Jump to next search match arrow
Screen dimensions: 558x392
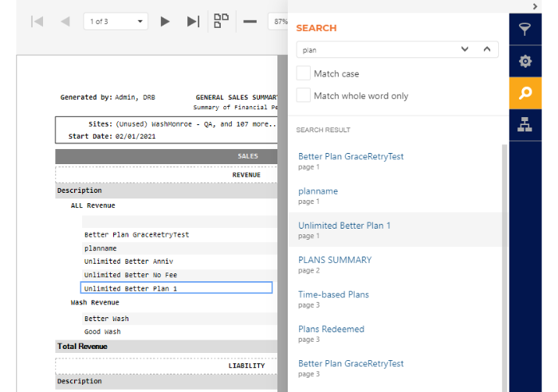(465, 49)
